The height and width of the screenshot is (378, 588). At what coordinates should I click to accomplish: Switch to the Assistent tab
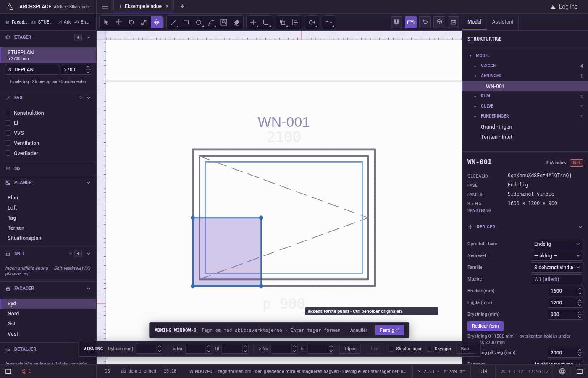[503, 22]
